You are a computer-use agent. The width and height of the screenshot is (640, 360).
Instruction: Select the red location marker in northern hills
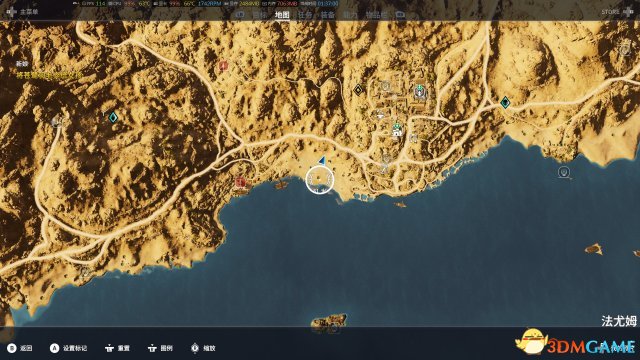click(223, 65)
